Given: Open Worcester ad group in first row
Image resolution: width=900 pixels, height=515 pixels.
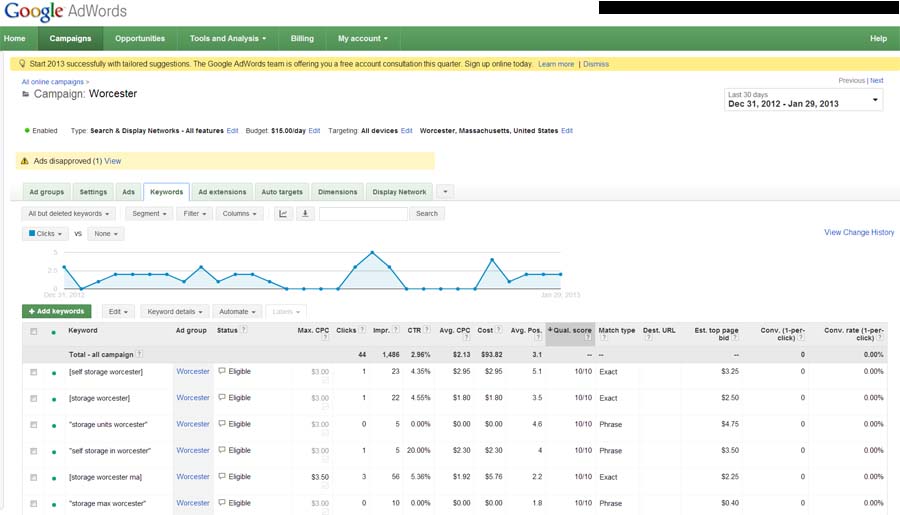Looking at the screenshot, I should 193,371.
